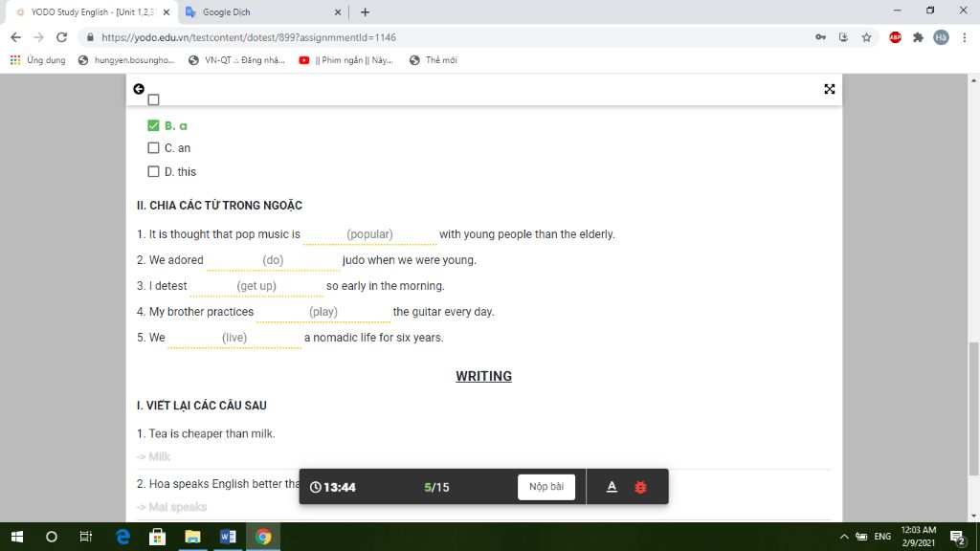The height and width of the screenshot is (551, 980).
Task: Toggle fullscreen expand icon in test header
Action: tap(830, 89)
